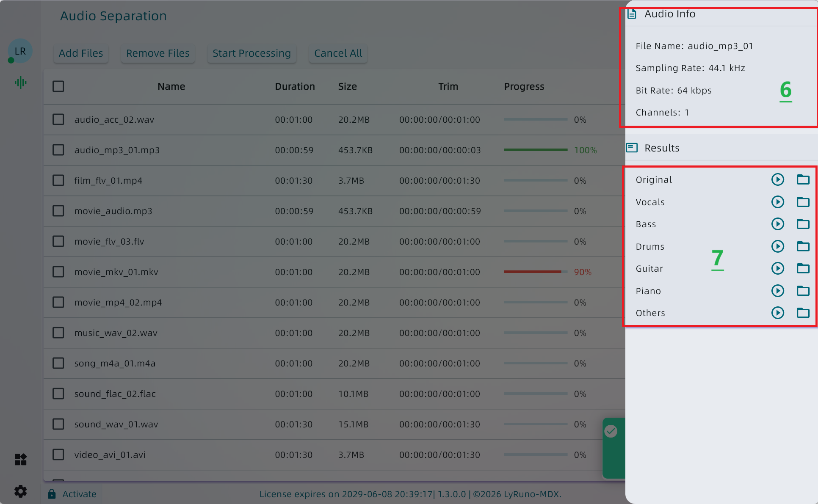Viewport: 818px width, 504px height.
Task: Open the Others stem folder
Action: [x=803, y=313]
